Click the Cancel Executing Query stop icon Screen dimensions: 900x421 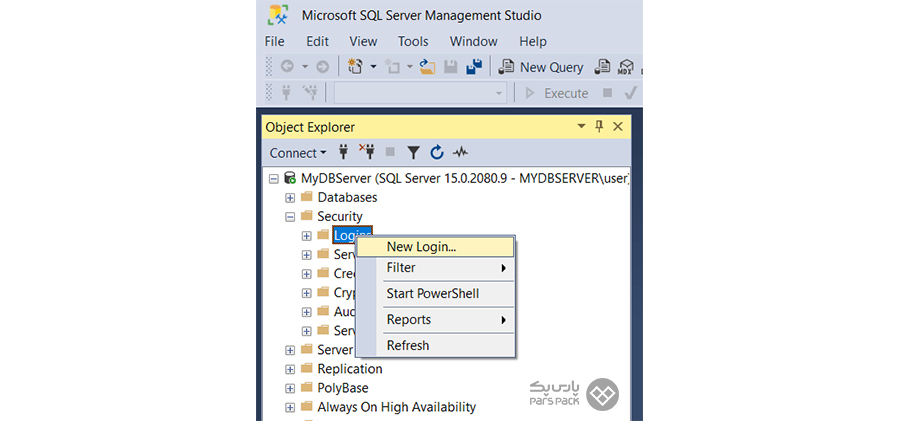(x=607, y=92)
